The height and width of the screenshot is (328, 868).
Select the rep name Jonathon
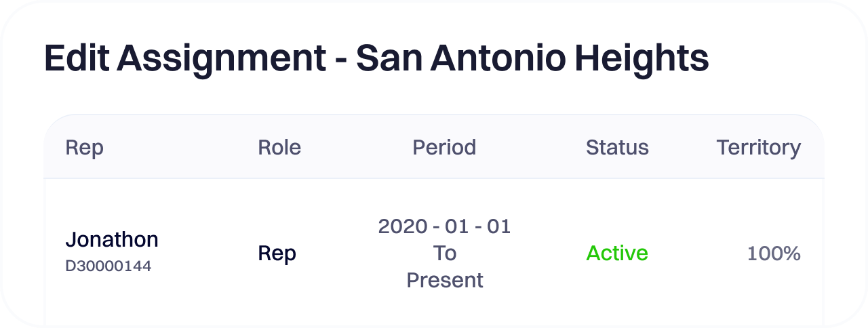[112, 239]
